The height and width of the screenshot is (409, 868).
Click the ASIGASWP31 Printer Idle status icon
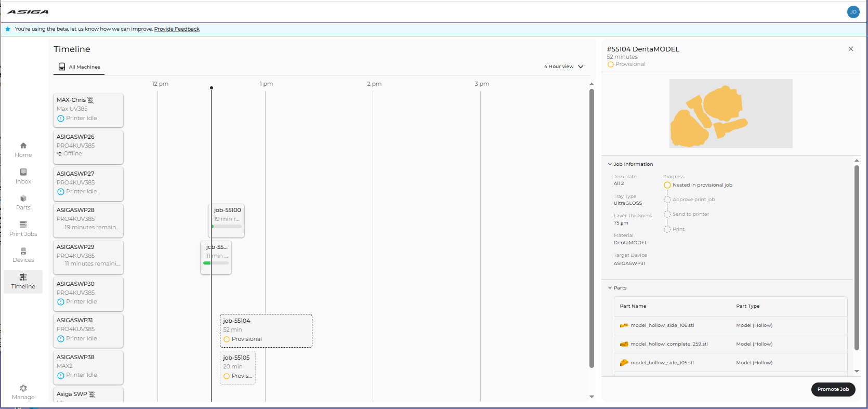(61, 339)
